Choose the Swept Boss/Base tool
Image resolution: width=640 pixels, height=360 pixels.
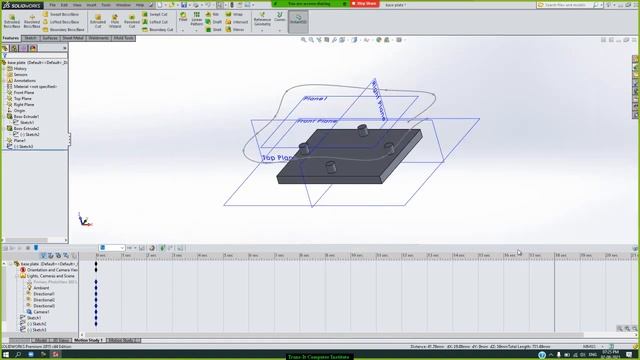pyautogui.click(x=61, y=14)
